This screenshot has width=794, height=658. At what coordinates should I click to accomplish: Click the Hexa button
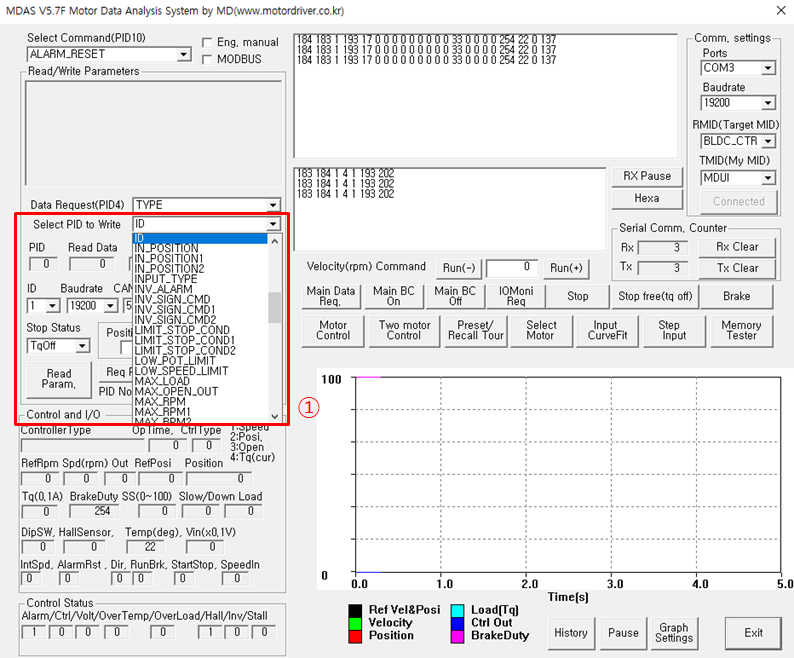(x=647, y=199)
